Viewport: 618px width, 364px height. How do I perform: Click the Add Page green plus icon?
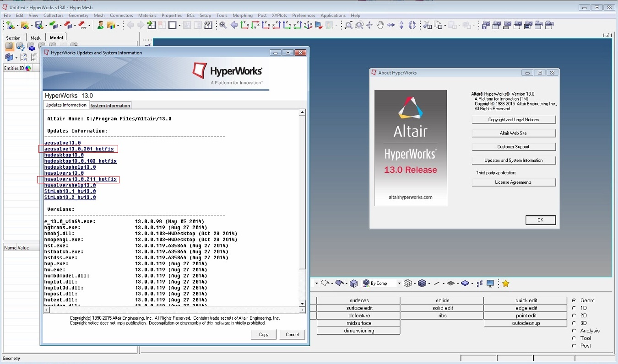(151, 25)
